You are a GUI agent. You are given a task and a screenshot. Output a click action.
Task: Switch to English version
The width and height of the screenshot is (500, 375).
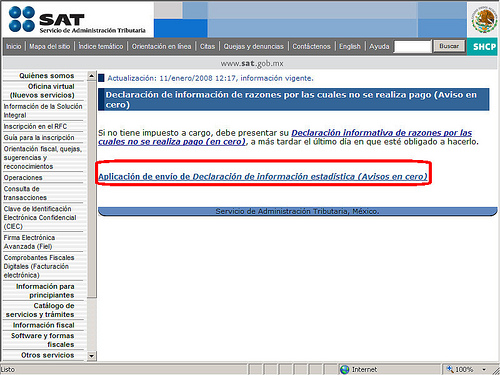tap(350, 46)
